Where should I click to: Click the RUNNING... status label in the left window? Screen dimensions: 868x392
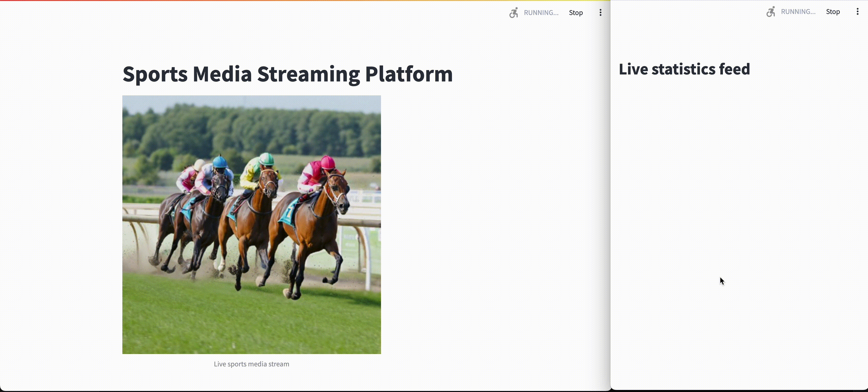pyautogui.click(x=541, y=13)
